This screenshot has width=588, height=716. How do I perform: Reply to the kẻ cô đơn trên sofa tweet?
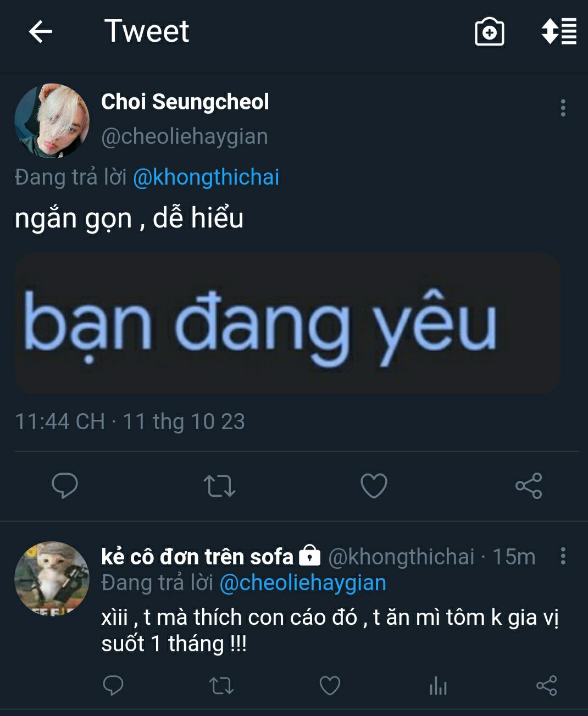point(113,686)
